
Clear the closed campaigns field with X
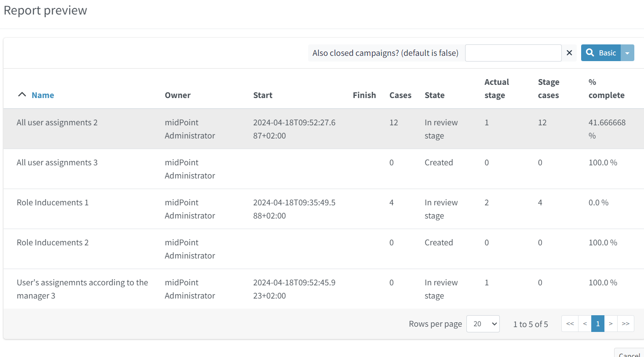click(569, 53)
